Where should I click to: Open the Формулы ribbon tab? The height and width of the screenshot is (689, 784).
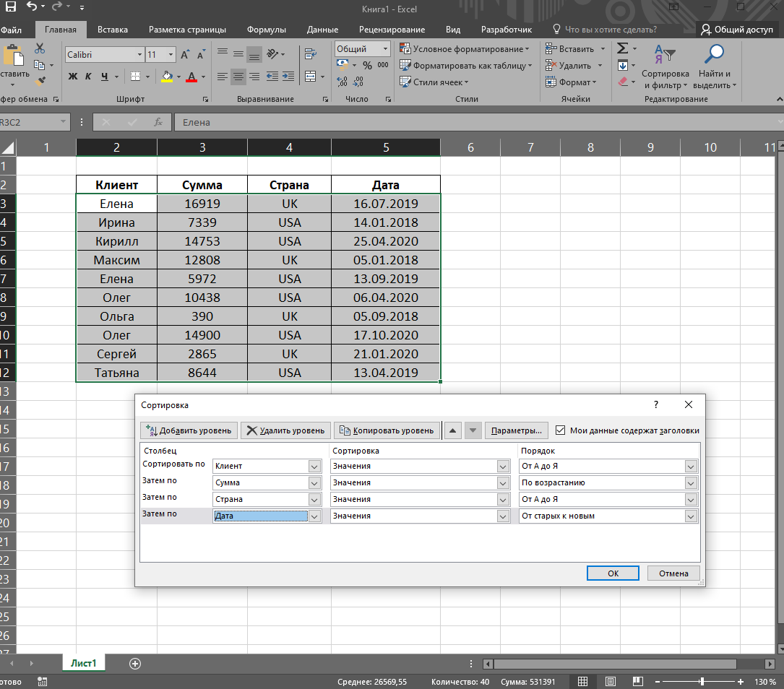pyautogui.click(x=266, y=30)
